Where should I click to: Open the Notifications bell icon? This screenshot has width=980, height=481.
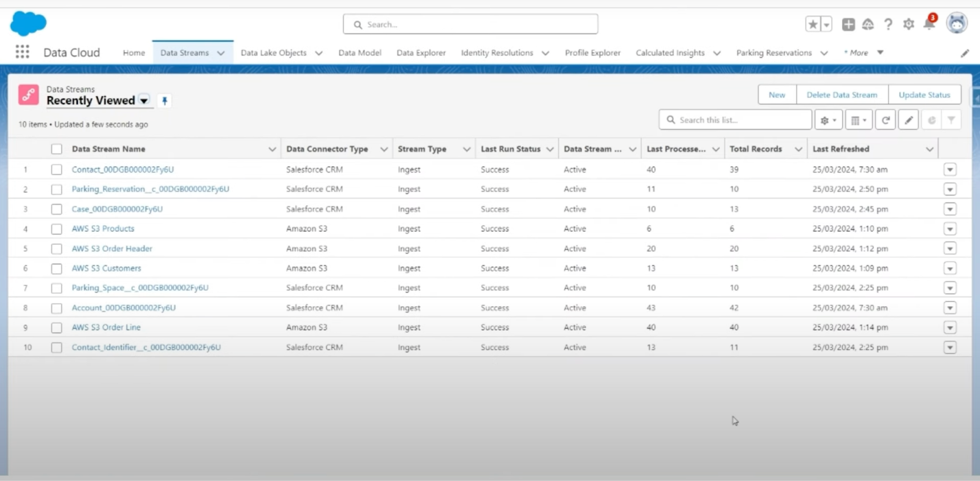929,24
